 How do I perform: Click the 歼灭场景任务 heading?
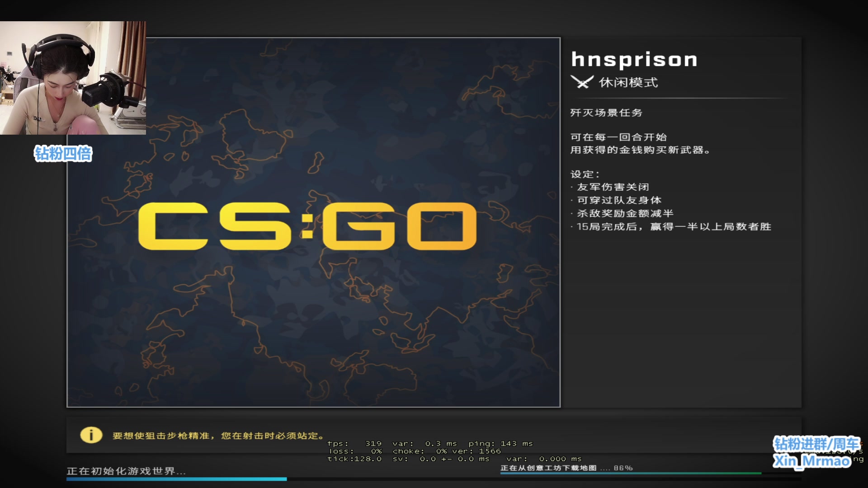tap(606, 113)
